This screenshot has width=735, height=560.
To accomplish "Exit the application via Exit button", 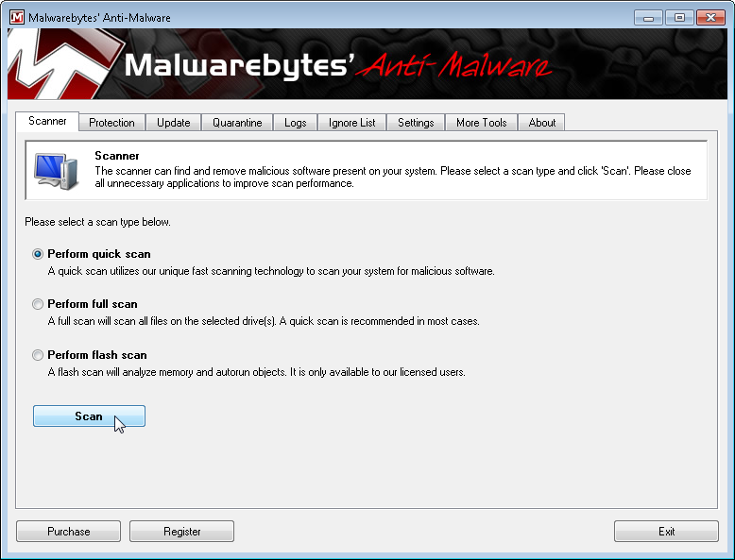I will tap(666, 532).
